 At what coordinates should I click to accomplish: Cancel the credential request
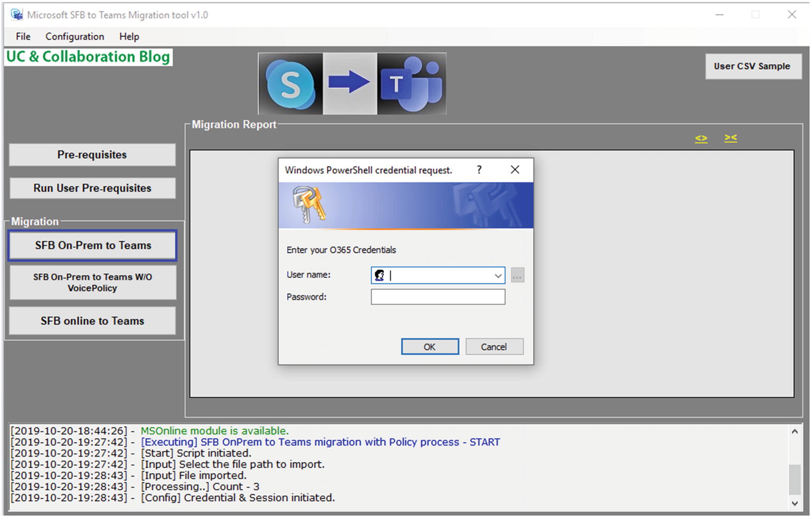(x=494, y=347)
